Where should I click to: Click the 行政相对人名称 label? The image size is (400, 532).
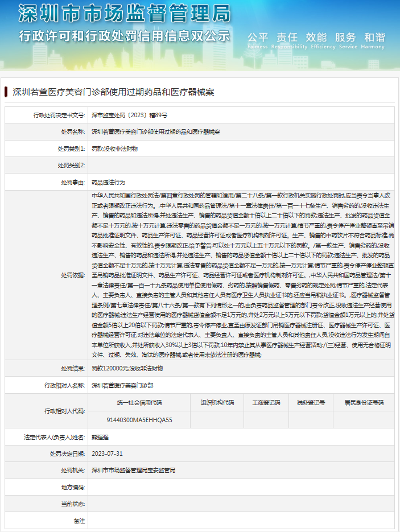tap(65, 385)
